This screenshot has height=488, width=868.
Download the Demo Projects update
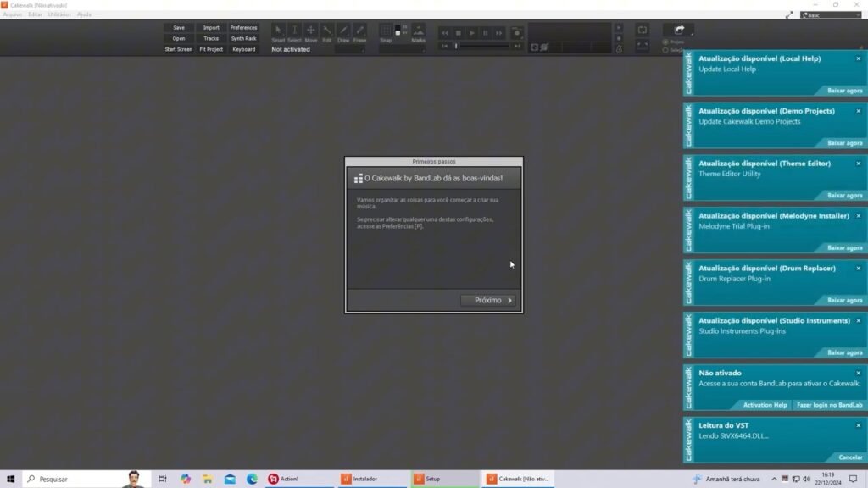[845, 143]
